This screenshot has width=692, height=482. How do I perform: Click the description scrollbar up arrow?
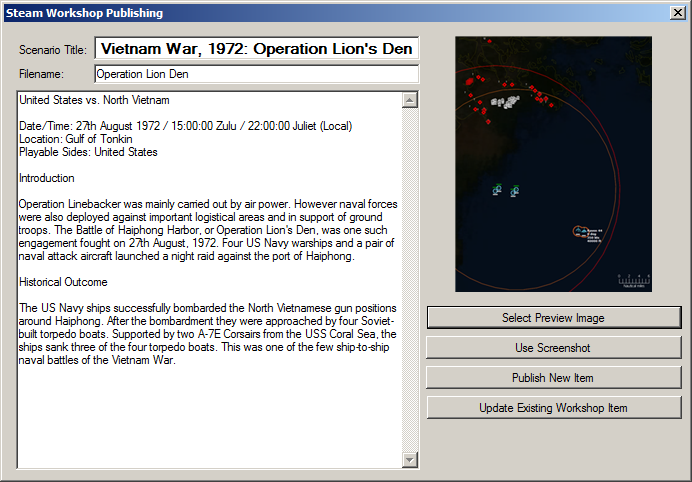click(410, 100)
